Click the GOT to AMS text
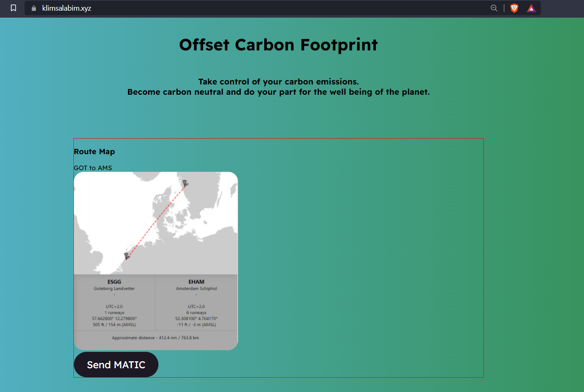 (x=93, y=168)
